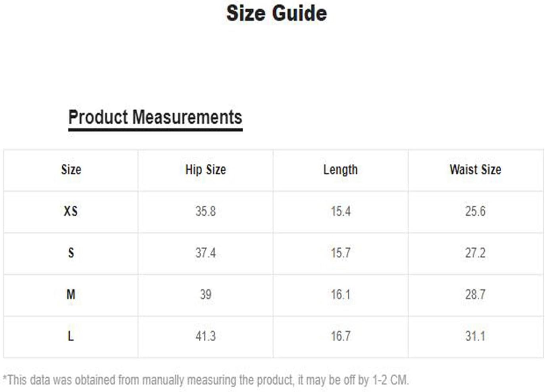Click the XS waist value 25.6
This screenshot has height=392, width=545.
click(475, 211)
